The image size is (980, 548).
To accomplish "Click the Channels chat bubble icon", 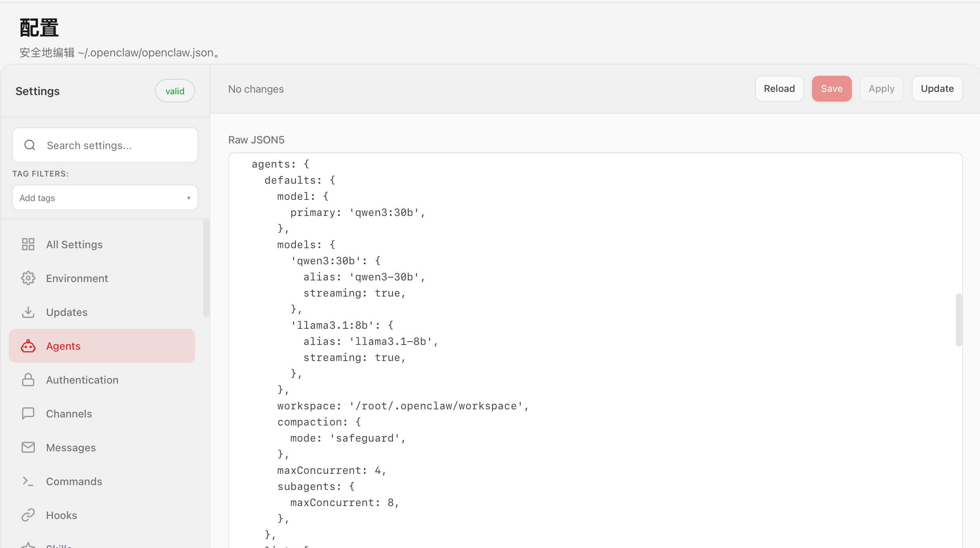I will click(x=28, y=413).
